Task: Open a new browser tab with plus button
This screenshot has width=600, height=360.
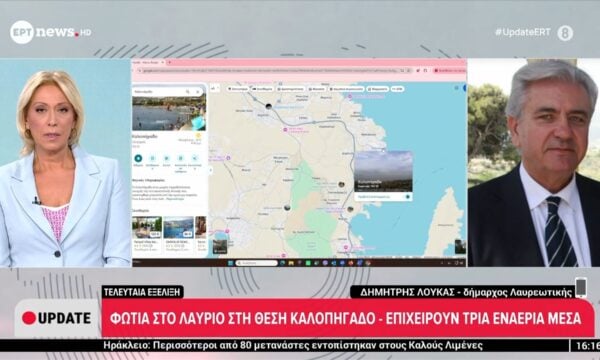Action: (x=170, y=62)
